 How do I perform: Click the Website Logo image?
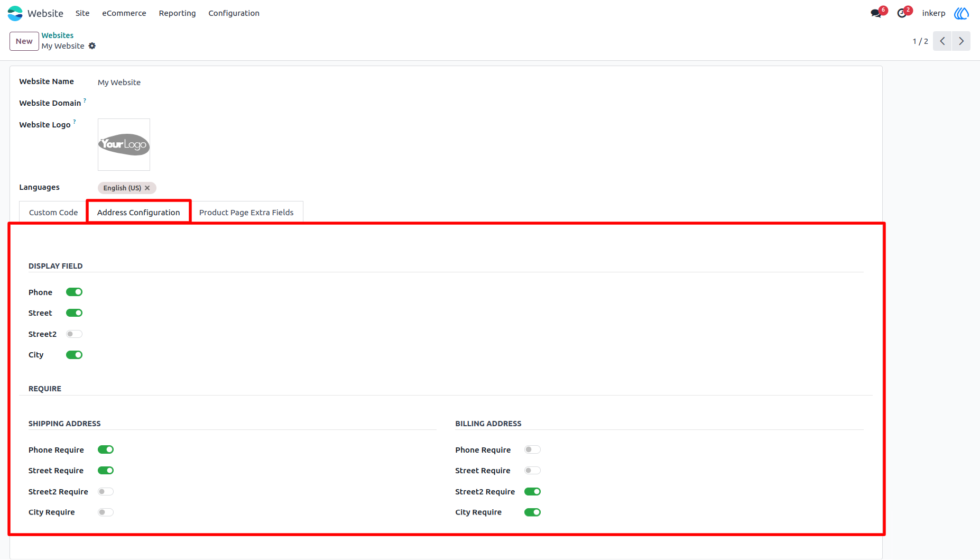(x=124, y=144)
